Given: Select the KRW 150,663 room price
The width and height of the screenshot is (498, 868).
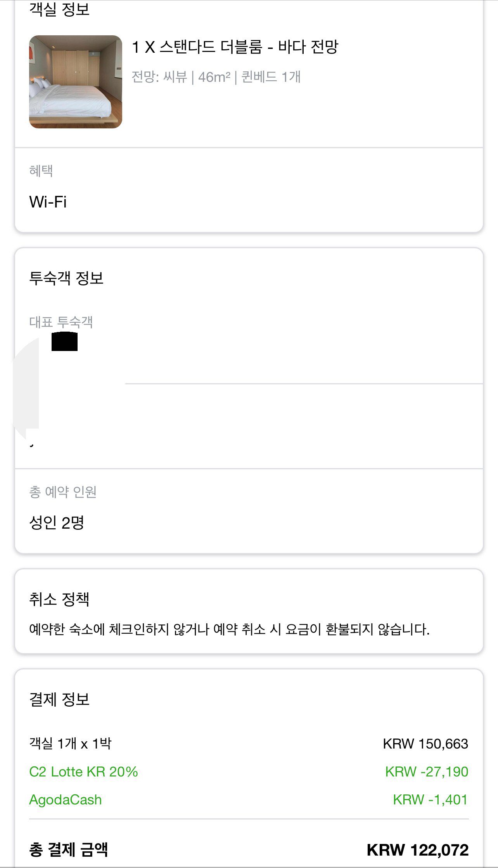Looking at the screenshot, I should click(x=425, y=744).
